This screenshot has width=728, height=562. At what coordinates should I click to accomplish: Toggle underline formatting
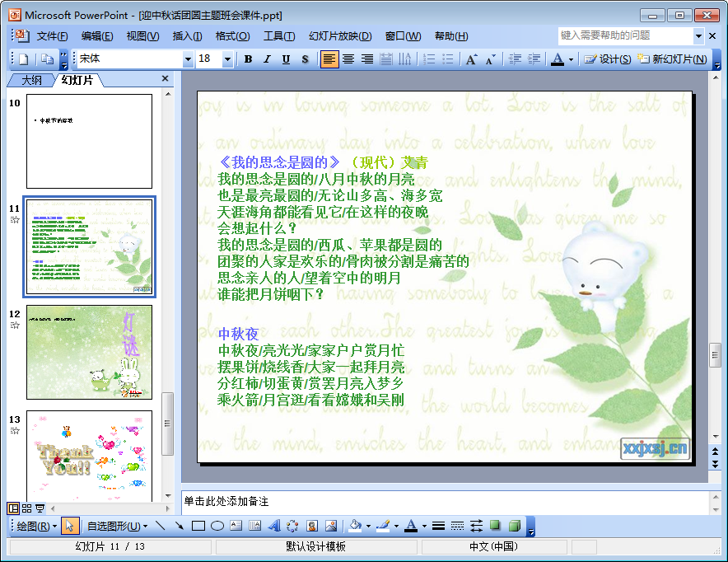[x=286, y=59]
